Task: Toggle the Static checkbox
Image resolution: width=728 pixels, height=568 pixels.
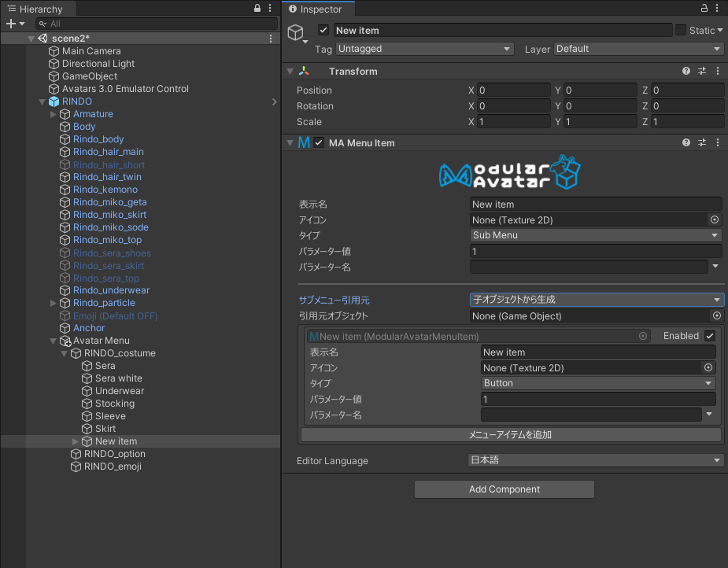Action: pos(681,30)
